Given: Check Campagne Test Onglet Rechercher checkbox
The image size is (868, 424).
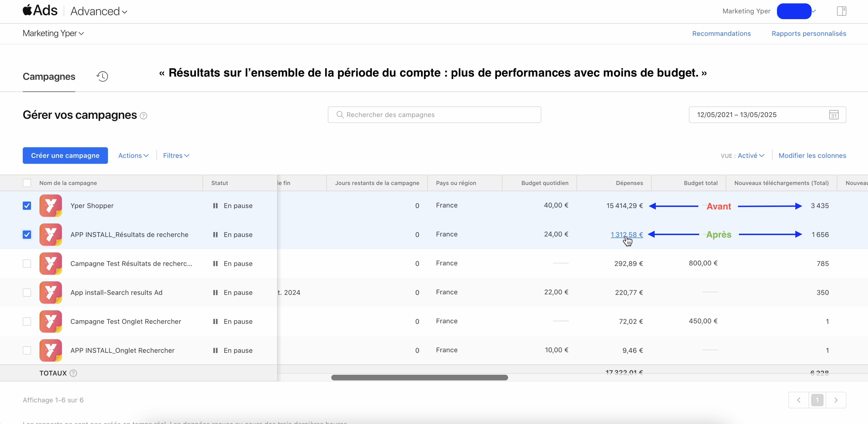Looking at the screenshot, I should (27, 321).
